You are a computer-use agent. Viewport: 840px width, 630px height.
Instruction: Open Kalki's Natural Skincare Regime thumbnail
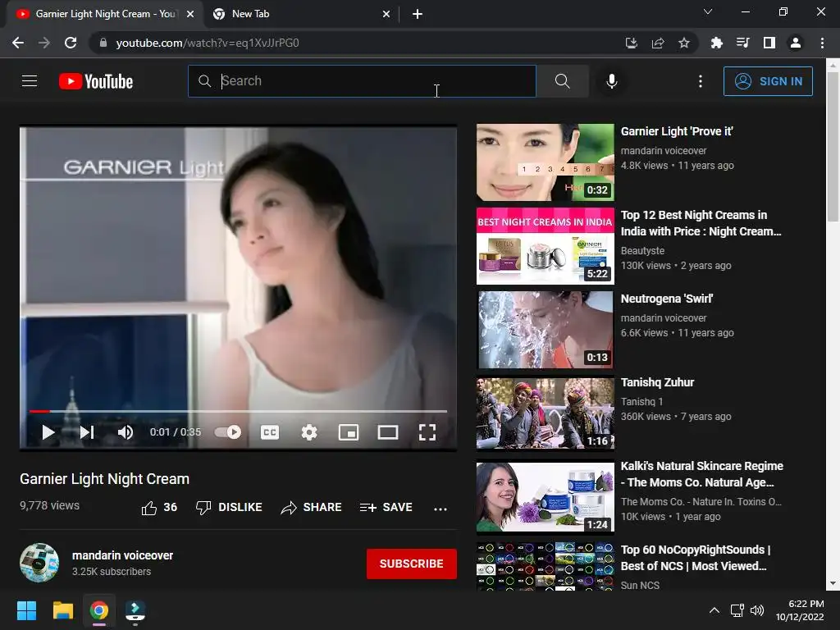(546, 497)
